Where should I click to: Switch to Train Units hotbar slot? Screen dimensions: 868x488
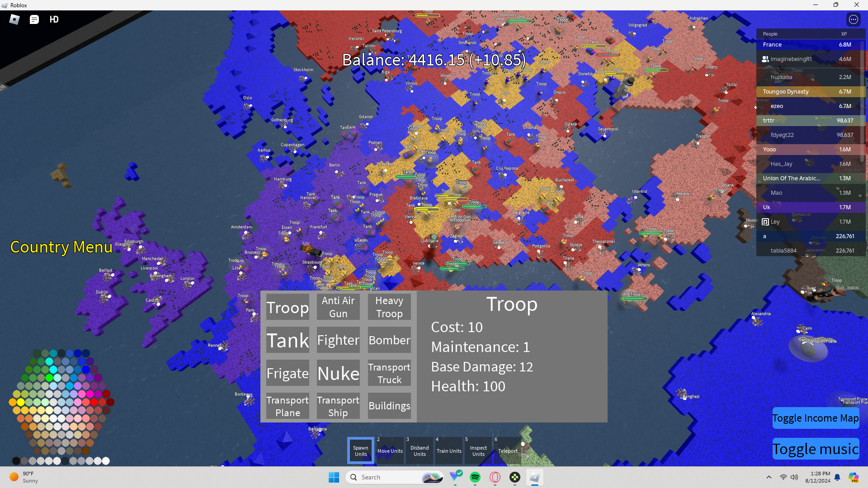click(x=449, y=450)
